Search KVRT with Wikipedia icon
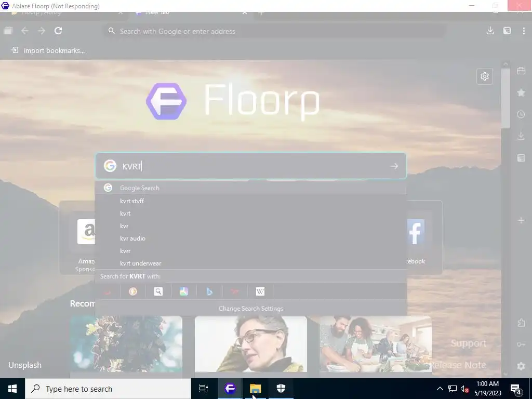The image size is (532, 399). click(x=260, y=291)
